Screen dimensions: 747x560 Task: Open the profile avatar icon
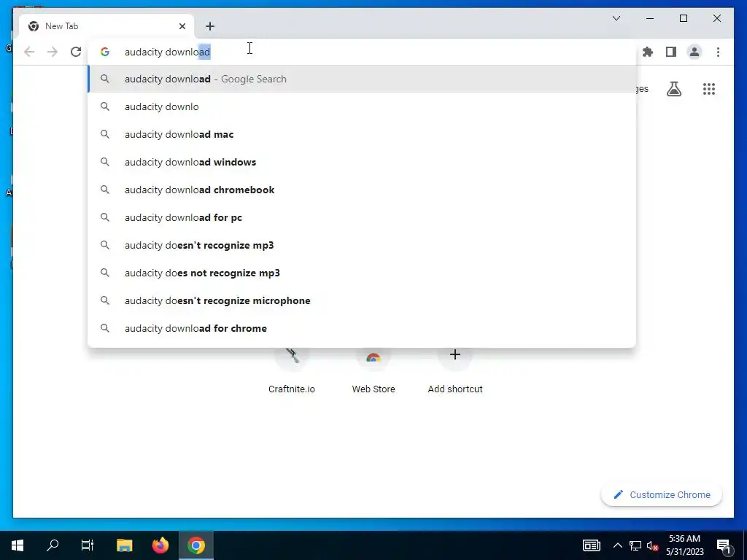click(694, 52)
